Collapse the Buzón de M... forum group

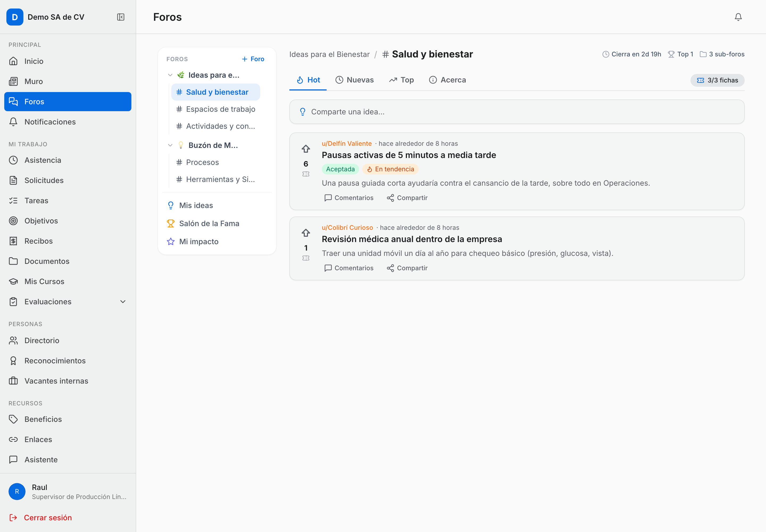170,145
